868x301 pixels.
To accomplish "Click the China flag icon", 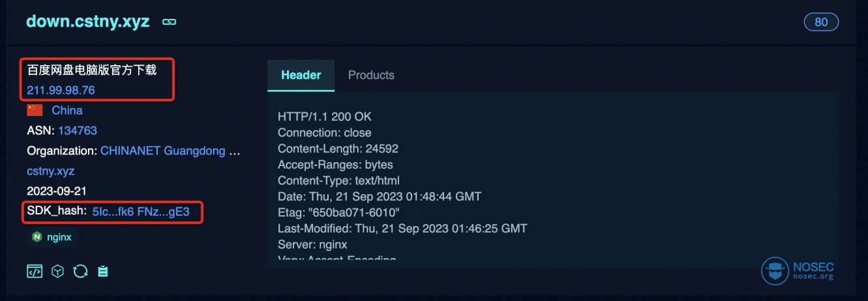I will click(35, 110).
